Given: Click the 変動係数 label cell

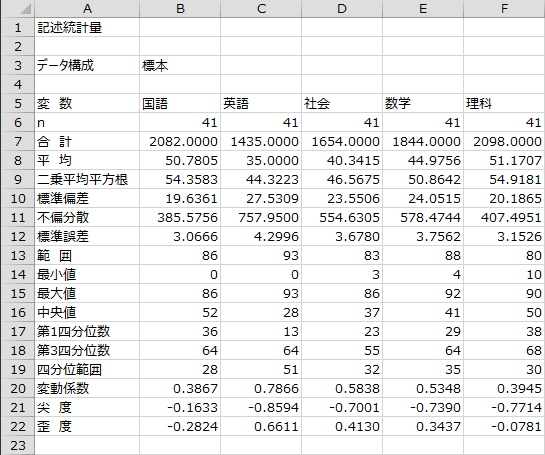Looking at the screenshot, I should 87,388.
